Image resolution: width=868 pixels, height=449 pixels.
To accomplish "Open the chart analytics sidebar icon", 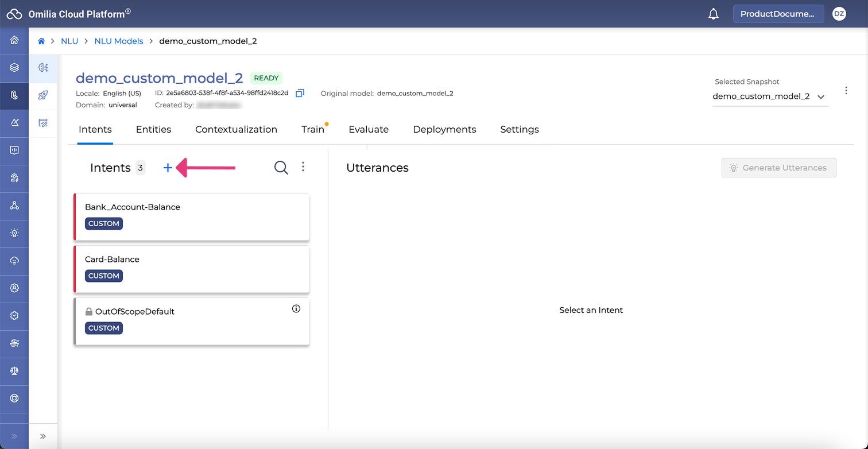I will tap(14, 123).
